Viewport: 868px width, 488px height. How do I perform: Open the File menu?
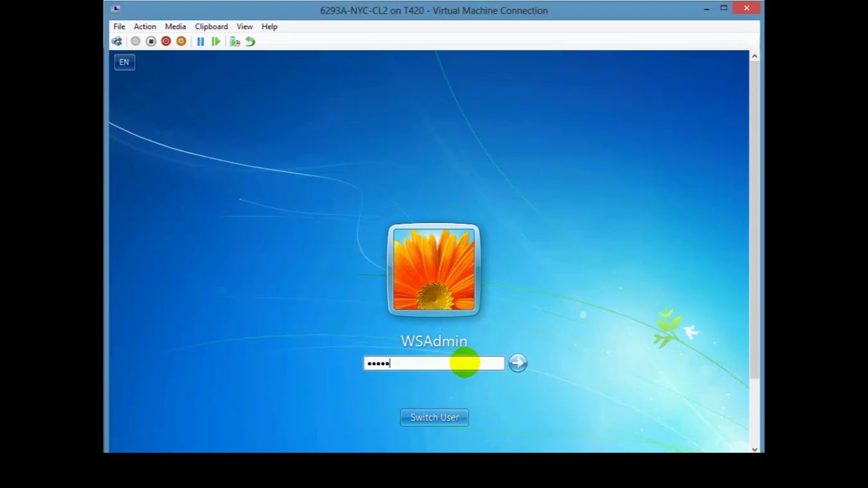point(119,26)
